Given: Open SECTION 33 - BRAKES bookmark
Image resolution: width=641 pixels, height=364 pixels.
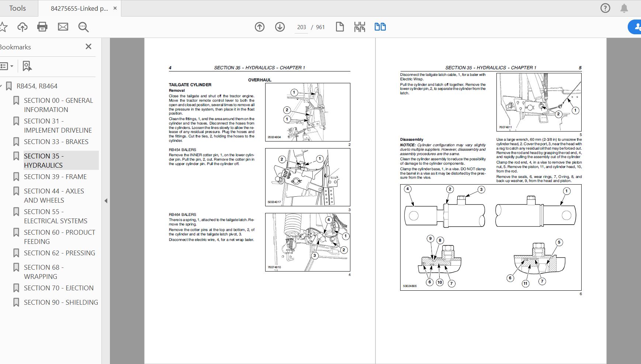Looking at the screenshot, I should coord(56,142).
